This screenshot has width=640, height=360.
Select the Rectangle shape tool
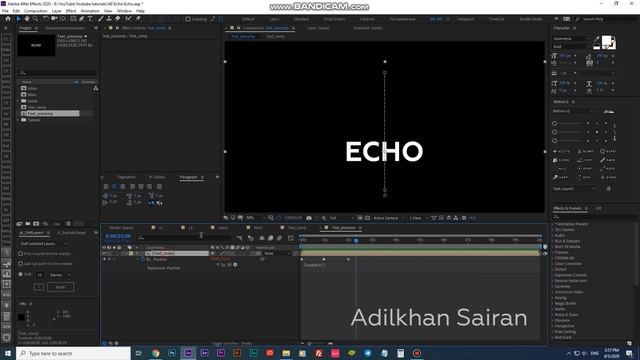pyautogui.click(x=73, y=19)
